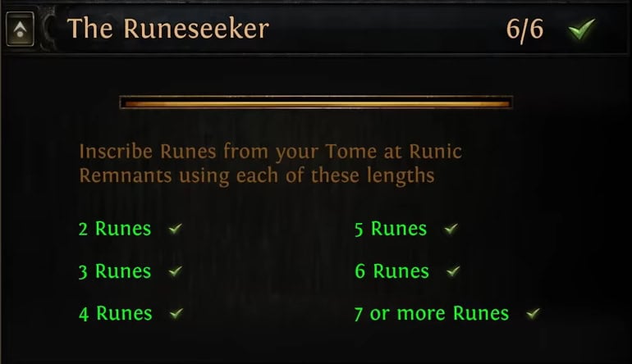Viewport: 632px width, 364px height.
Task: Collapse The Runeseeker challenge panel
Action: point(21,29)
